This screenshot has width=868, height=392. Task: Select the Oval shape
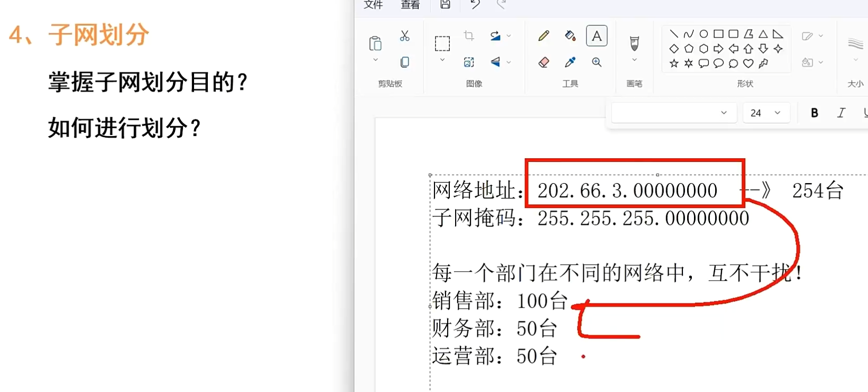(x=703, y=34)
